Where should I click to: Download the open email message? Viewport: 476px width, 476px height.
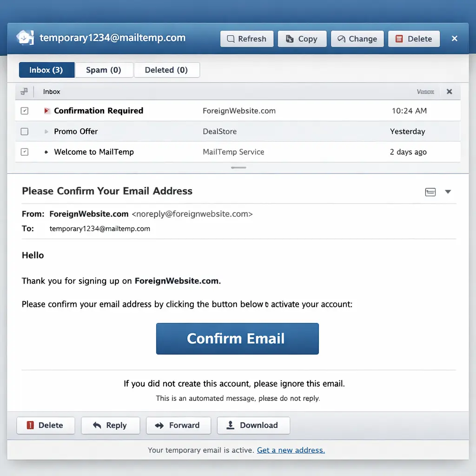pyautogui.click(x=253, y=425)
